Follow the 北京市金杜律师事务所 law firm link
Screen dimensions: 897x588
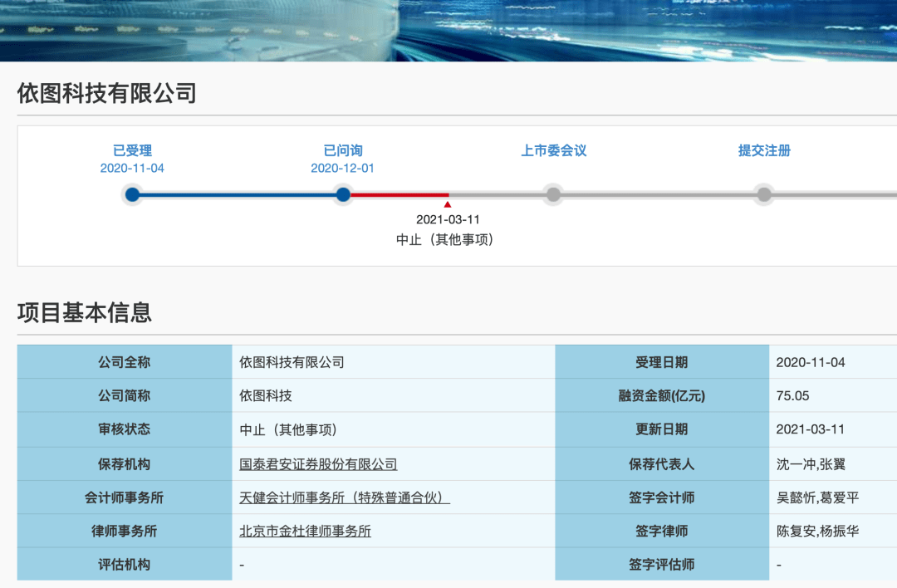pyautogui.click(x=305, y=531)
